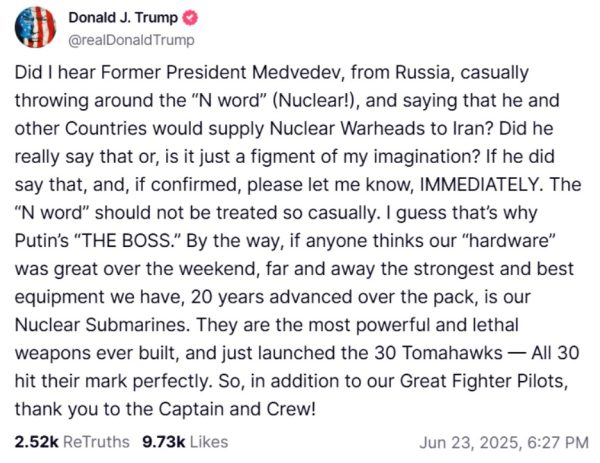Open the @realDonaldTrump handle link

coord(129,40)
